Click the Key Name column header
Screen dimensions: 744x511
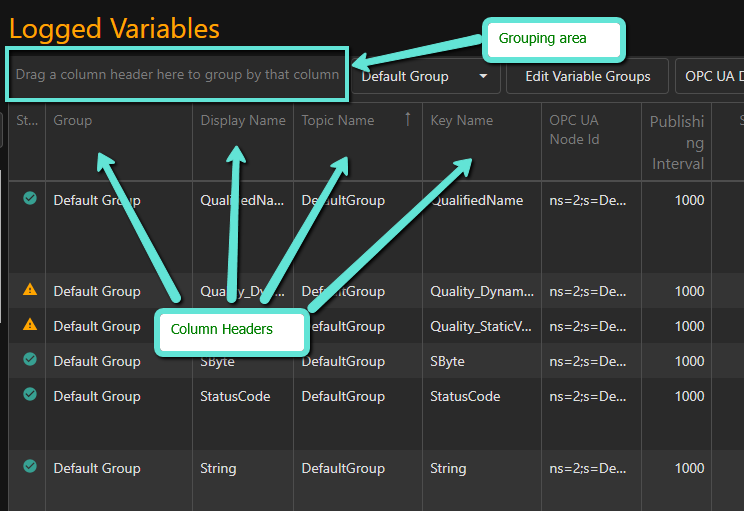[x=462, y=120]
